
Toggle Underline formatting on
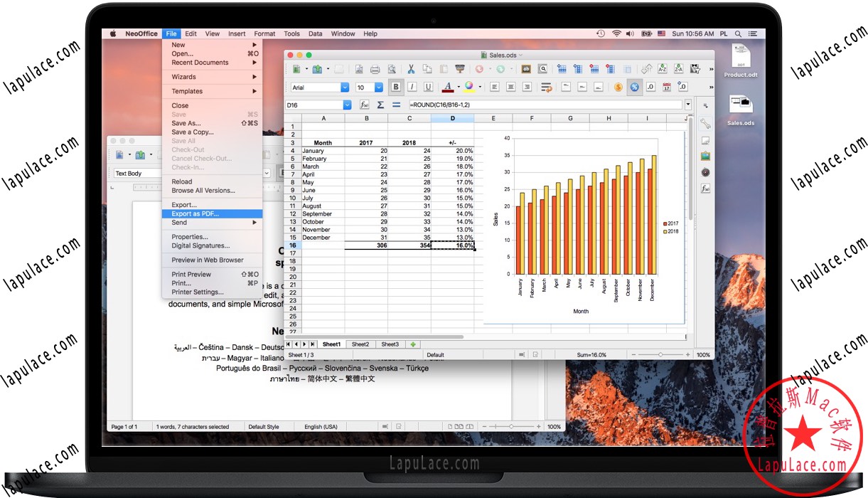tap(427, 87)
